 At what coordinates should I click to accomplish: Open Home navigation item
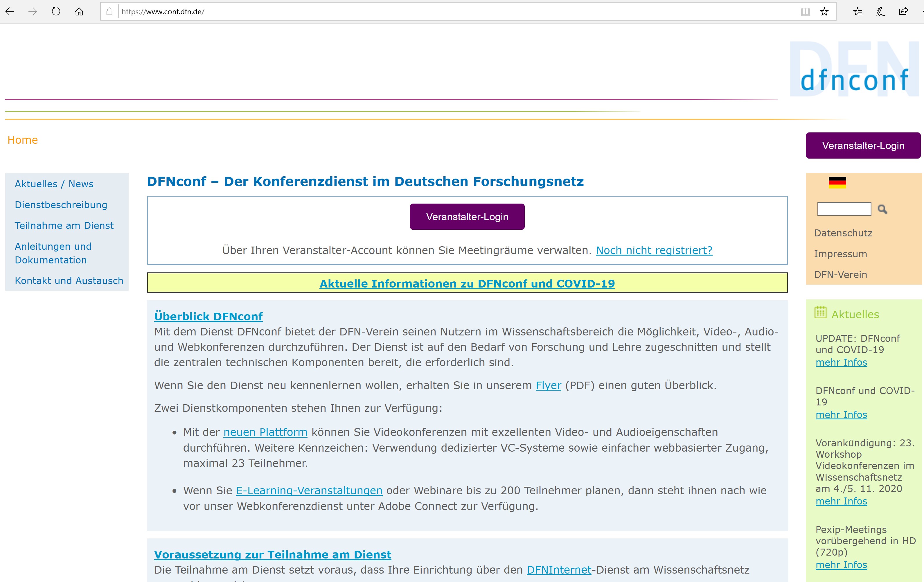click(23, 140)
